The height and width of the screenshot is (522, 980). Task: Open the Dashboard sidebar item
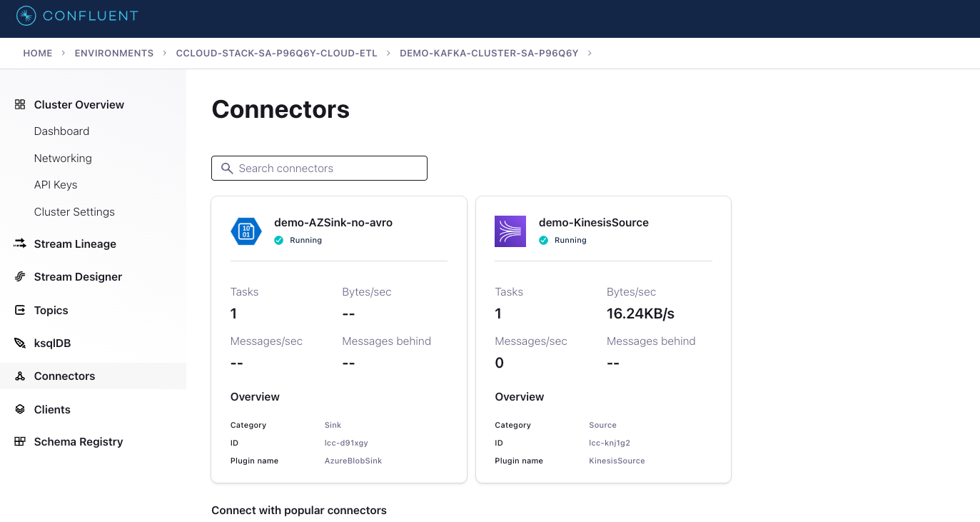coord(61,131)
